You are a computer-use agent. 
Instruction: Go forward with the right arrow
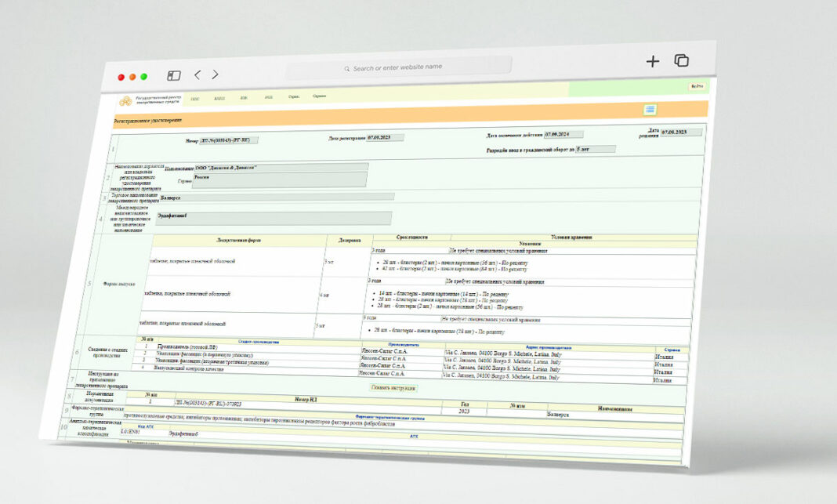[216, 74]
